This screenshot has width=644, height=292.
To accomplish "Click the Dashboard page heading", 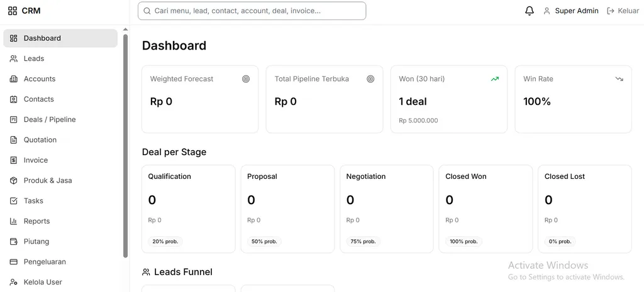I will click(174, 45).
